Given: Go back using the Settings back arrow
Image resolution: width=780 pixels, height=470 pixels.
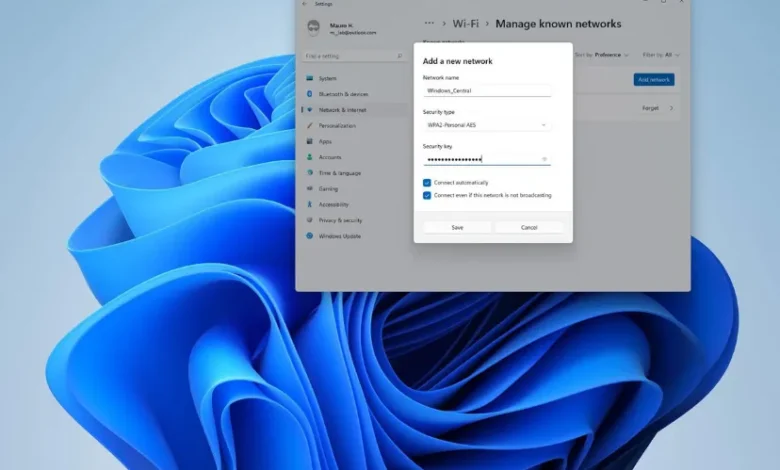Looking at the screenshot, I should [x=304, y=4].
